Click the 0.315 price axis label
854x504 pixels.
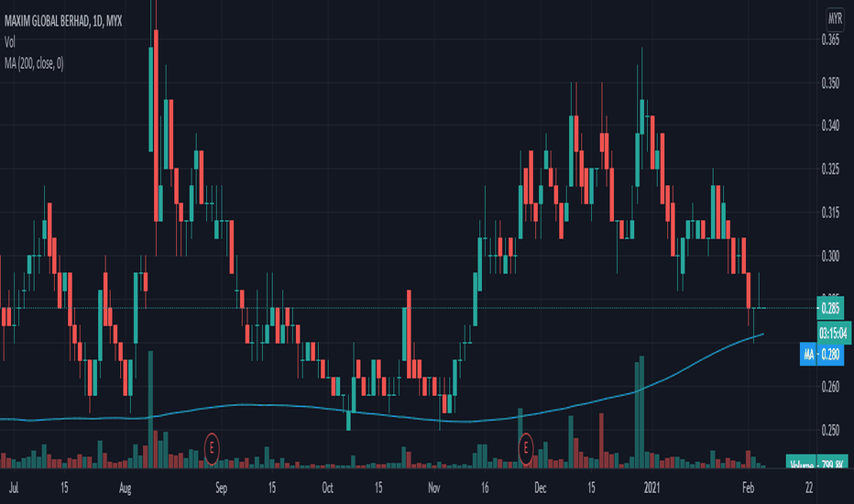click(x=830, y=213)
